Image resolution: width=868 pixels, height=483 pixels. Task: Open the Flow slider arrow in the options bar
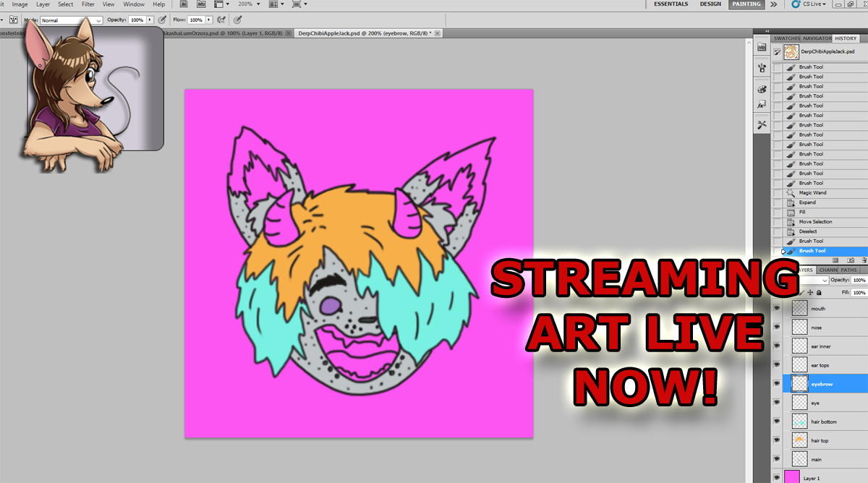pos(210,20)
